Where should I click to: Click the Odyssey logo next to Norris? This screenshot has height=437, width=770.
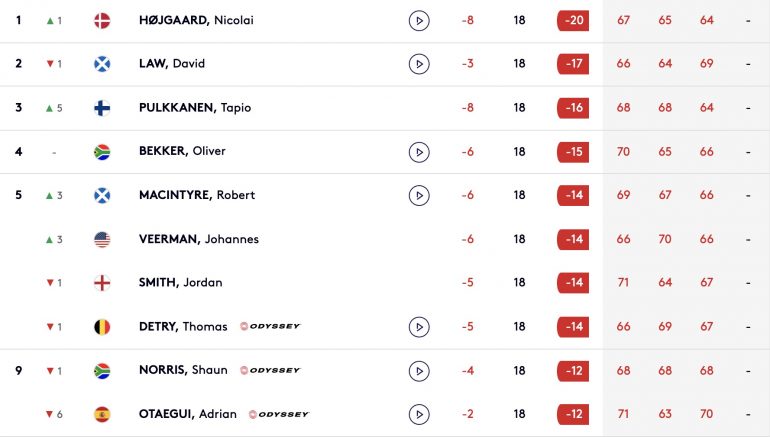pyautogui.click(x=270, y=370)
